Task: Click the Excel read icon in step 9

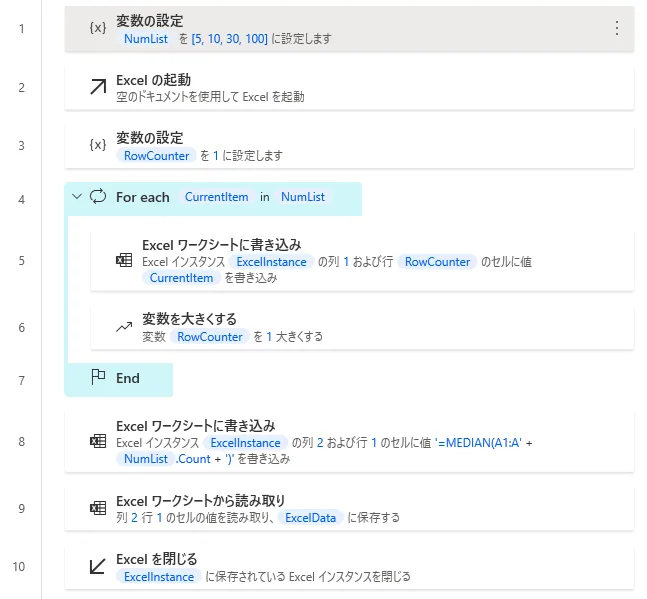Action: (x=98, y=508)
